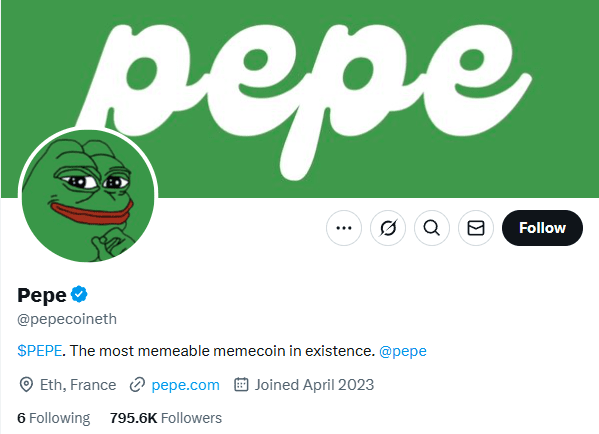This screenshot has width=599, height=434.
Task: Click the Pepe display name
Action: tap(42, 295)
